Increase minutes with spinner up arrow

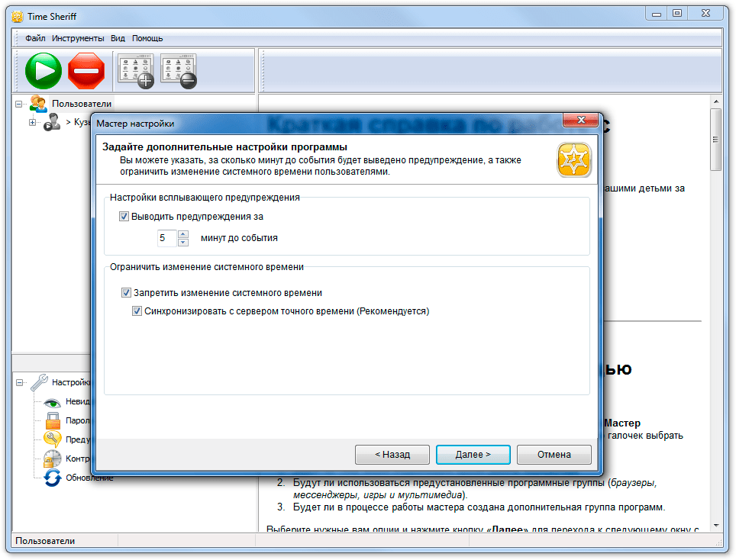pos(183,234)
